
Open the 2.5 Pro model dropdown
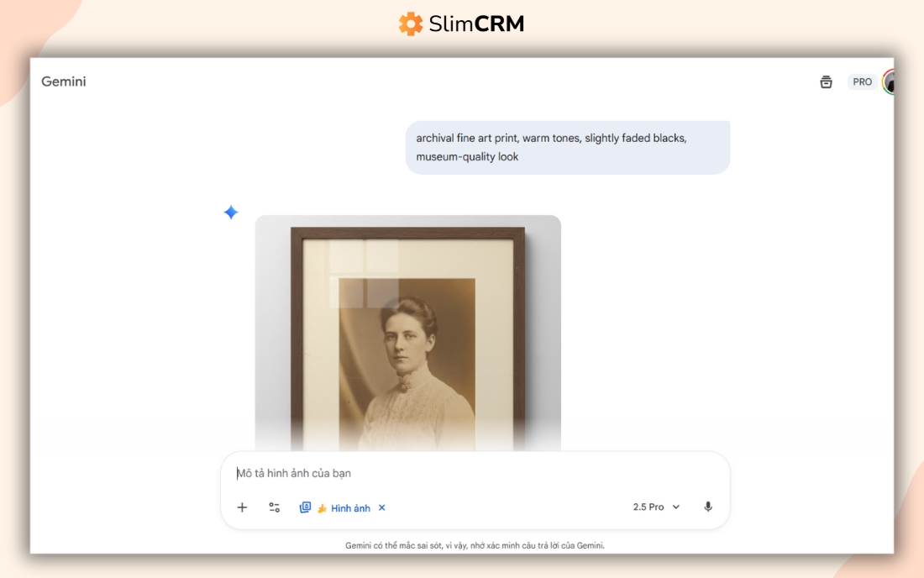tap(657, 507)
